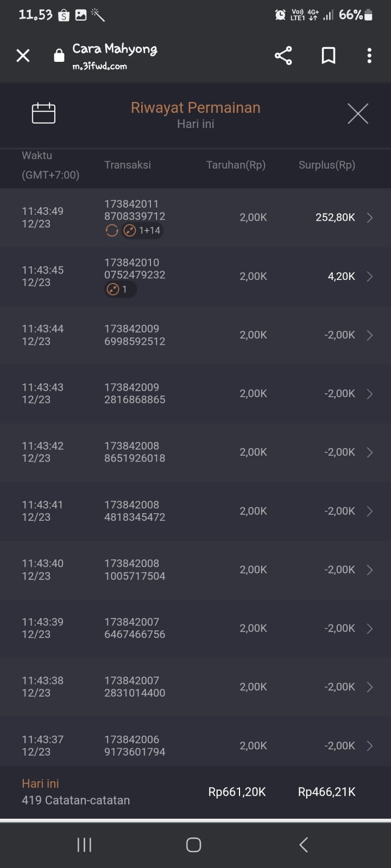Image resolution: width=391 pixels, height=868 pixels.
Task: Open the 11:43:40 transaction entry
Action: coord(195,570)
